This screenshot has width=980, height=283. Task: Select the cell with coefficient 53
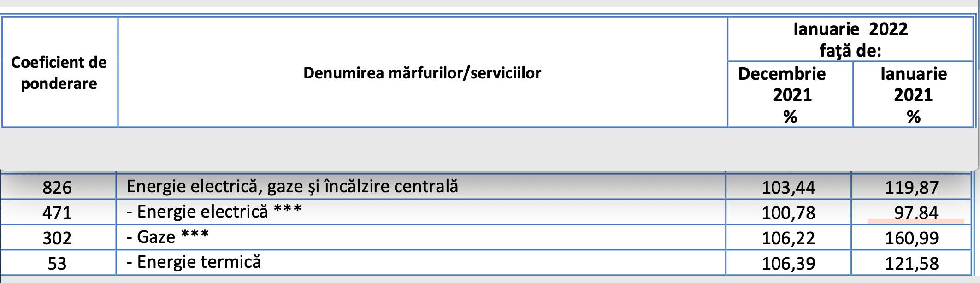(58, 264)
